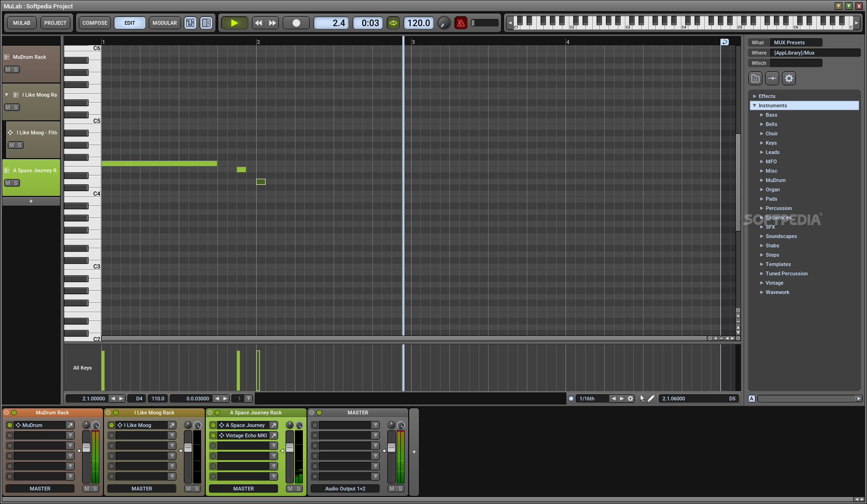The height and width of the screenshot is (504, 867).
Task: Collapse the I Like Moog Rack track
Action: 7,95
